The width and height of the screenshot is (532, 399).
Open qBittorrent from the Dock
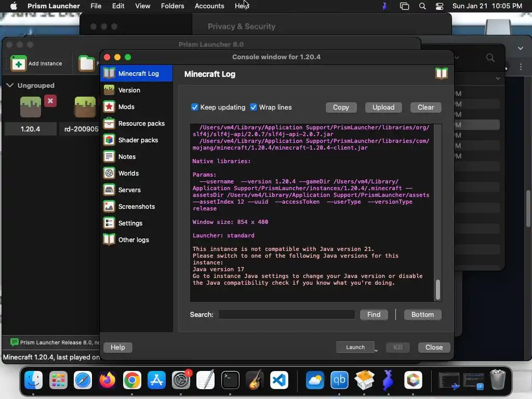pyautogui.click(x=339, y=380)
